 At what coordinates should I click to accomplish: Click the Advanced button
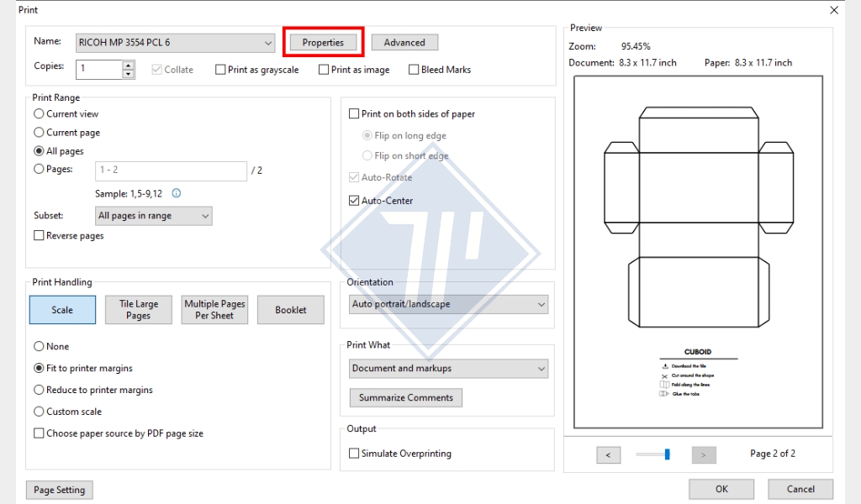pos(404,43)
